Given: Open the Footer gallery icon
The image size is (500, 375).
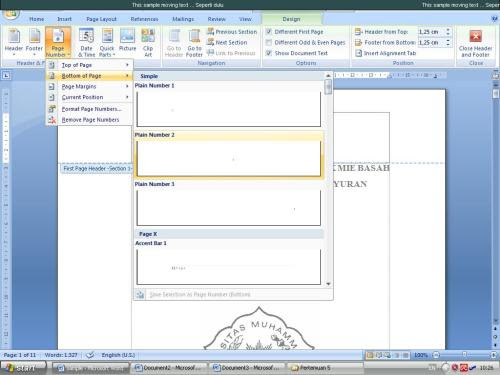Looking at the screenshot, I should pos(34,42).
